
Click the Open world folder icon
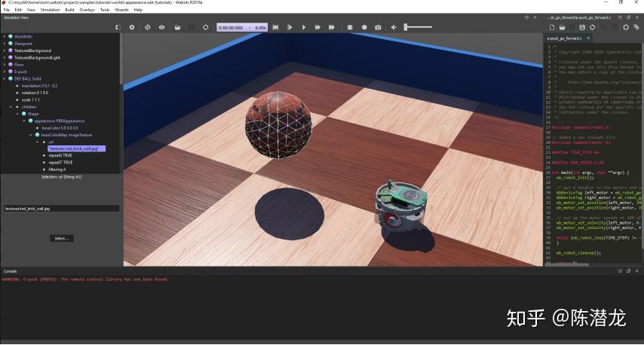tap(176, 27)
